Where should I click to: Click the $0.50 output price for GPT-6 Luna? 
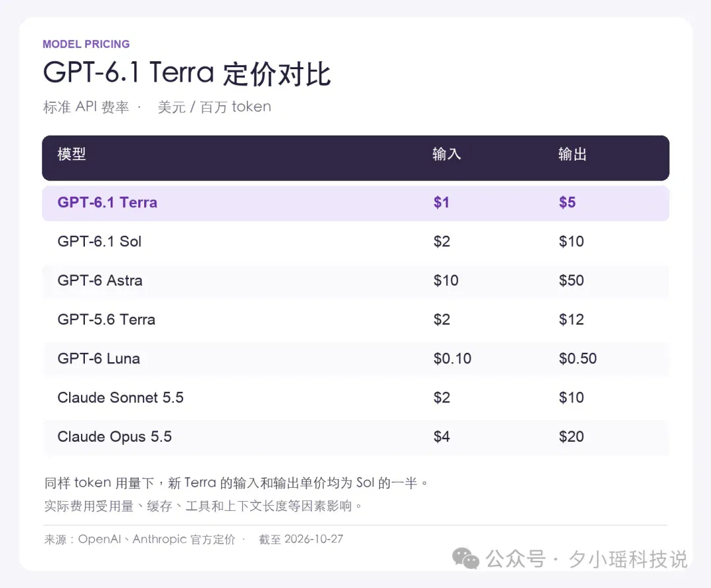click(x=578, y=358)
